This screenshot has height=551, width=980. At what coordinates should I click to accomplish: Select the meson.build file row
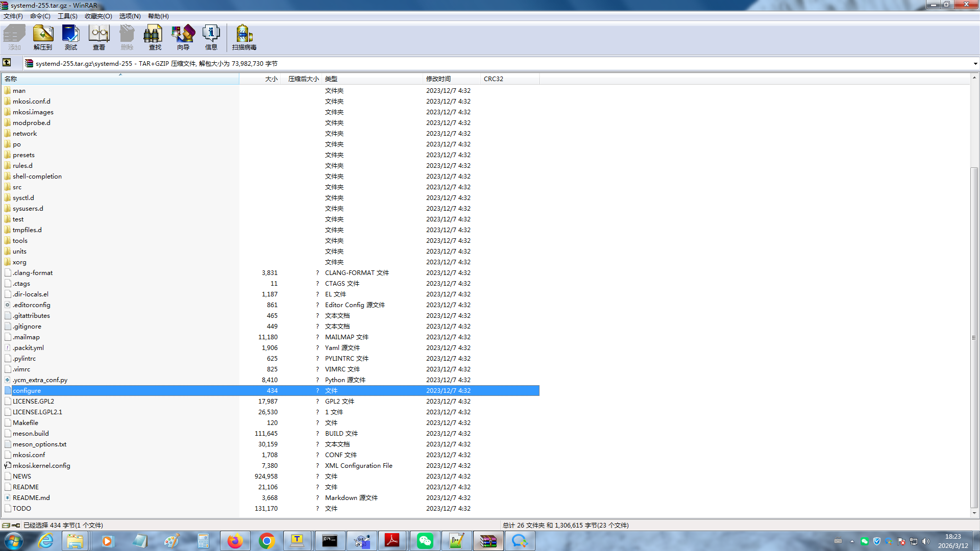[31, 434]
